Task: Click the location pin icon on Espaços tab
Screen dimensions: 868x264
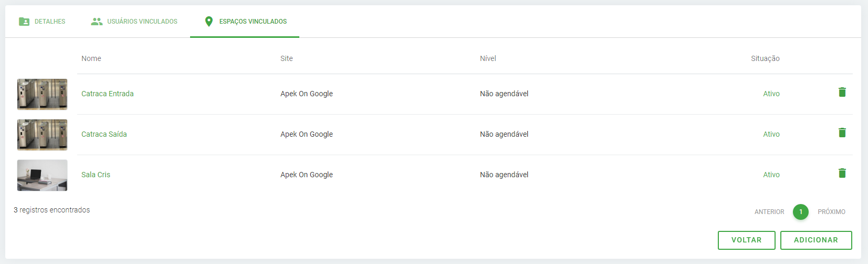Action: tap(208, 22)
